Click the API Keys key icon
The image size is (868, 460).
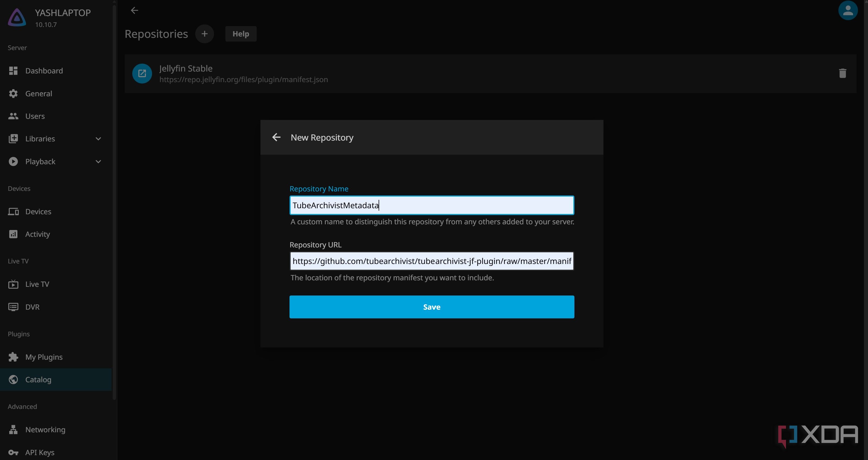(13, 452)
